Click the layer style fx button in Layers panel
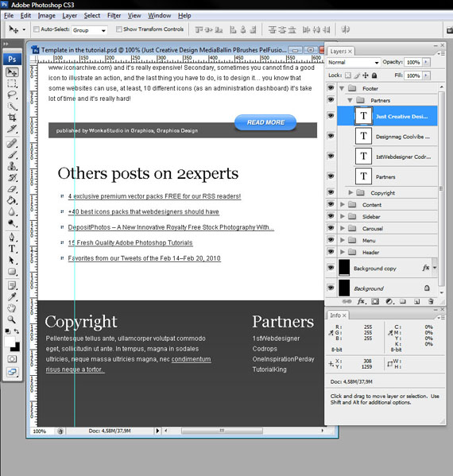Viewport: 453px width, 476px height. (362, 301)
